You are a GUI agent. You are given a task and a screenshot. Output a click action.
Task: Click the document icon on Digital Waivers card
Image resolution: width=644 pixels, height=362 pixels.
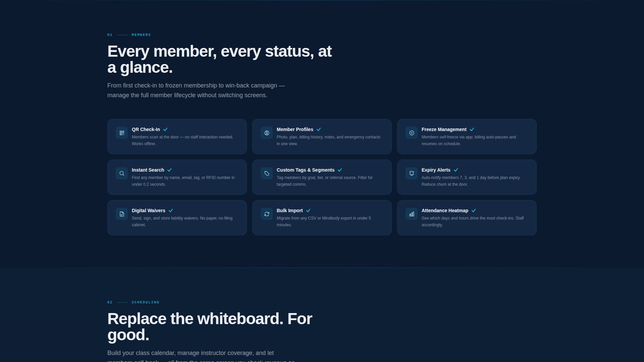pos(122,214)
